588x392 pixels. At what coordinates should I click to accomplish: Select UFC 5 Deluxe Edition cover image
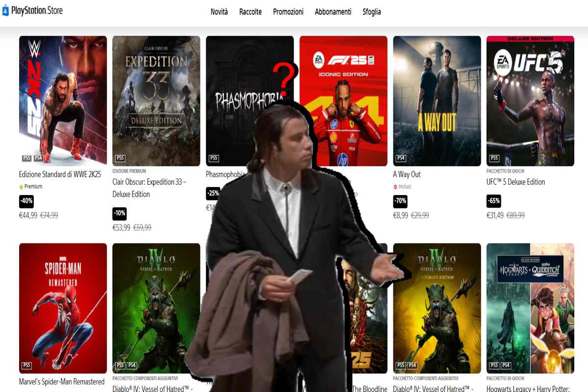coord(530,100)
